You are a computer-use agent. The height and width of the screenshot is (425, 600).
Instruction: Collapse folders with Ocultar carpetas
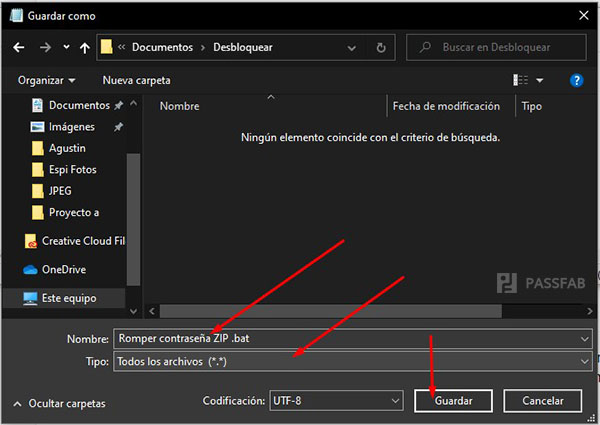coord(59,404)
